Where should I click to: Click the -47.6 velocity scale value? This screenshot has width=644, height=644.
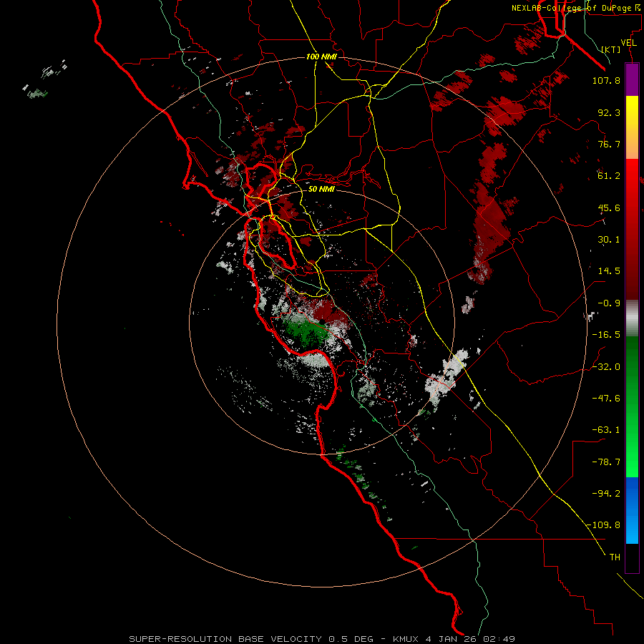coord(606,399)
